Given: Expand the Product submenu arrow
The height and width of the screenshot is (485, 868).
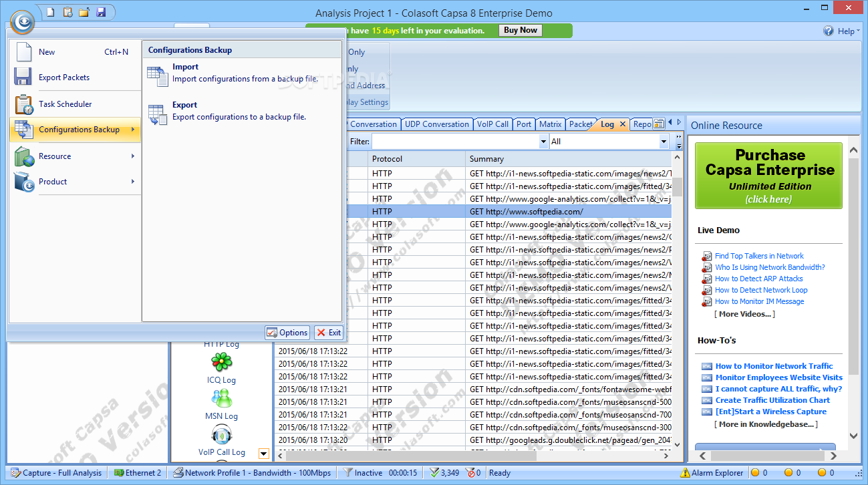Looking at the screenshot, I should [x=133, y=182].
